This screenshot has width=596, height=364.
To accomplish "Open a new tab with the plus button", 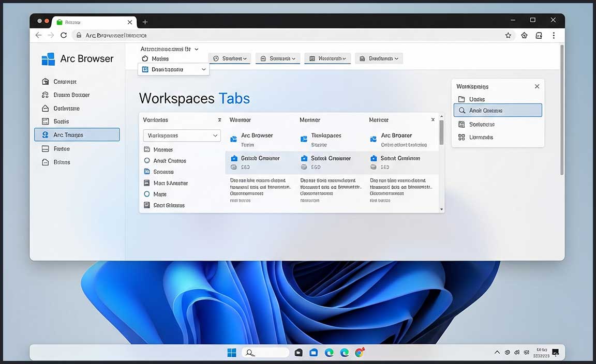I will coord(145,22).
